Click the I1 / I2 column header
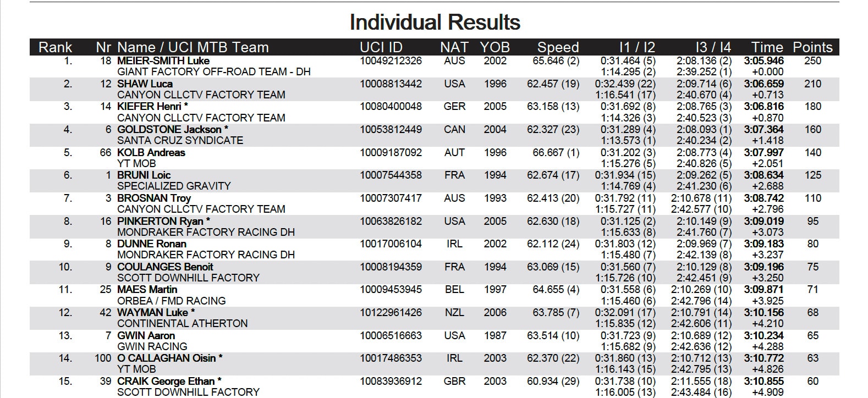The width and height of the screenshot is (868, 398). pos(637,47)
